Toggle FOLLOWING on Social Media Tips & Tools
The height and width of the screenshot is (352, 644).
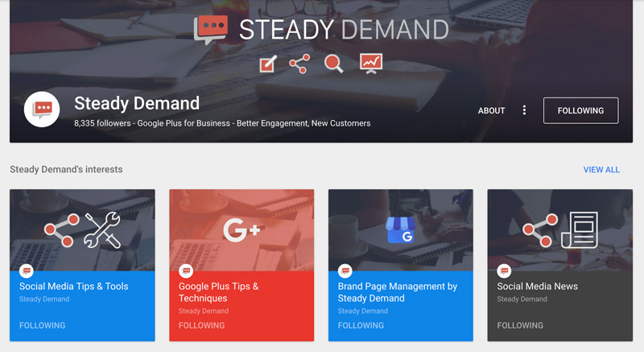coord(43,325)
